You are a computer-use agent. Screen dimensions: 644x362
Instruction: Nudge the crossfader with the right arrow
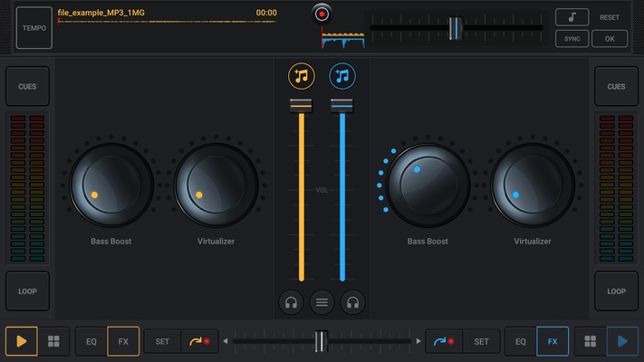[x=418, y=341]
